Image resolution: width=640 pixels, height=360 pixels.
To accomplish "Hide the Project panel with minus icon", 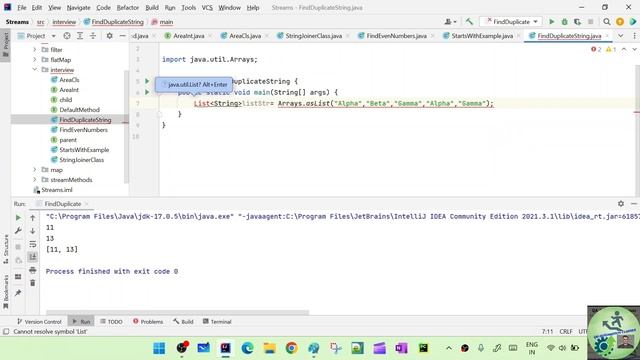I will [122, 36].
